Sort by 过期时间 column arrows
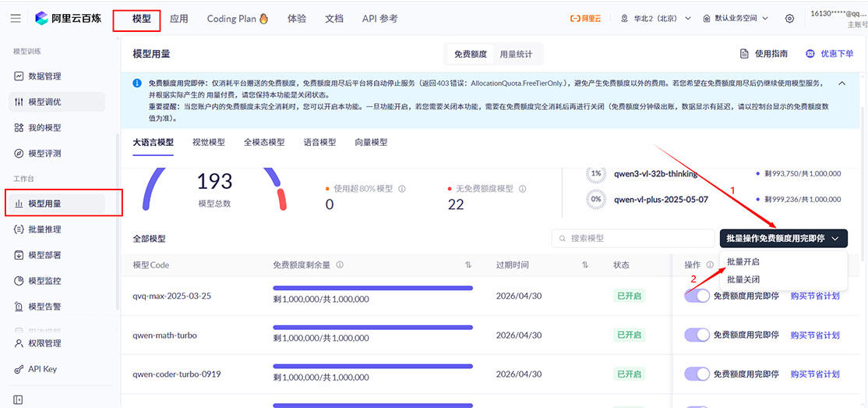The image size is (868, 408). [584, 265]
